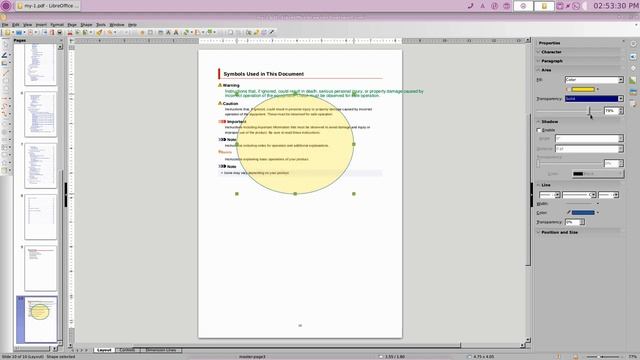Screen dimensions: 640x360
Task: Select the Block Arrows tool
Action: [x=5, y=140]
